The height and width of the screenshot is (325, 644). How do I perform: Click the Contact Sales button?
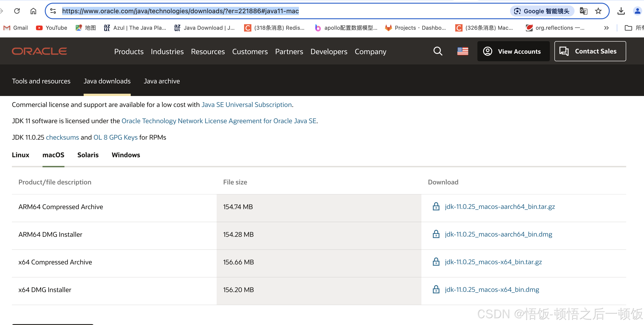590,51
